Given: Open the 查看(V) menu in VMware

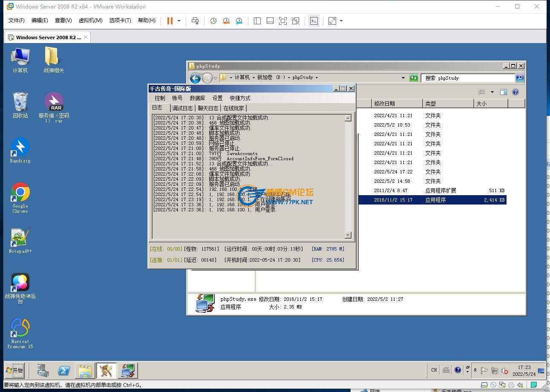Looking at the screenshot, I should point(63,20).
